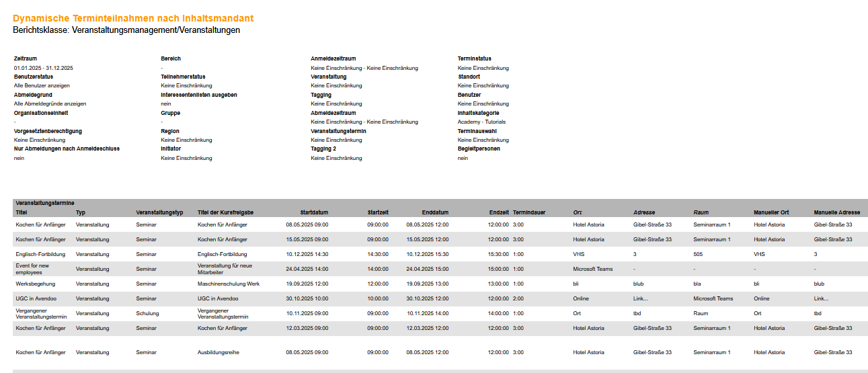Click the "Ausbildungsreihe" cell in last row
This screenshot has width=868, height=373.
click(x=218, y=352)
